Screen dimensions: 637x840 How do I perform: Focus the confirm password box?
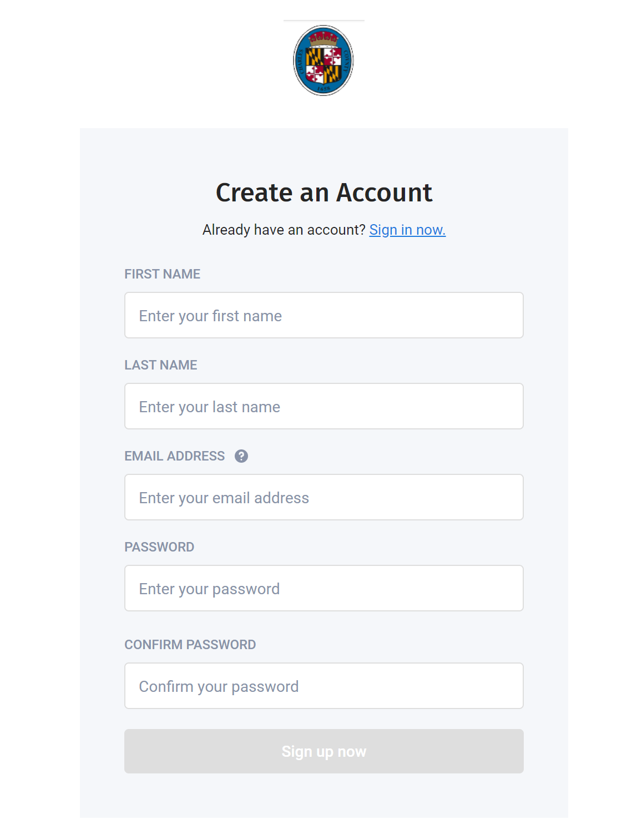[x=323, y=686]
